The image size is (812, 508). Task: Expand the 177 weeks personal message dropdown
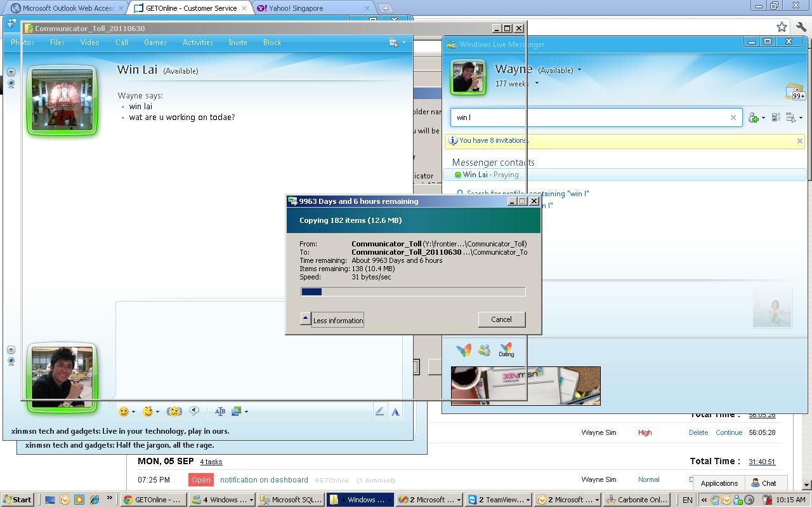coord(537,84)
